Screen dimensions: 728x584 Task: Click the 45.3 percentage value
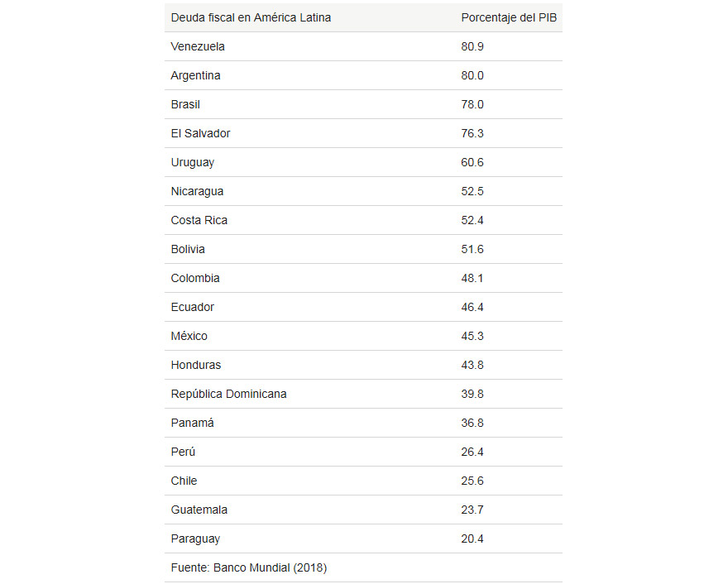tap(472, 336)
